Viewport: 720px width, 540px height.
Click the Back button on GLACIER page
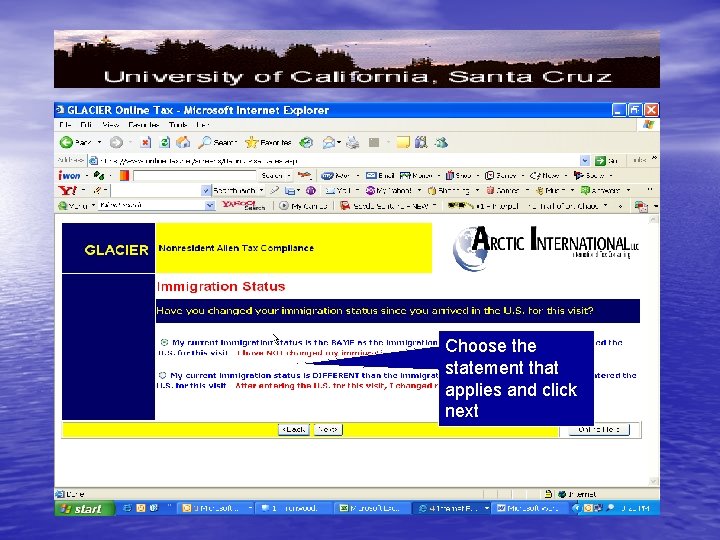pyautogui.click(x=294, y=429)
